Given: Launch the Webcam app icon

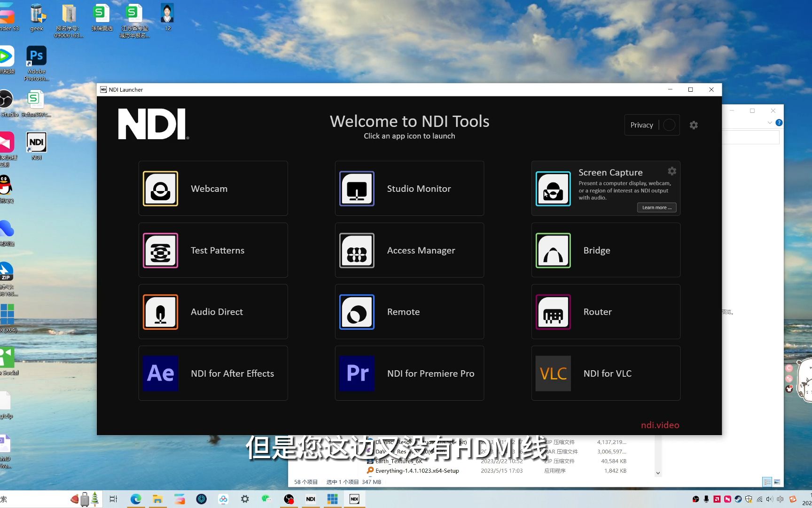Looking at the screenshot, I should coord(160,189).
